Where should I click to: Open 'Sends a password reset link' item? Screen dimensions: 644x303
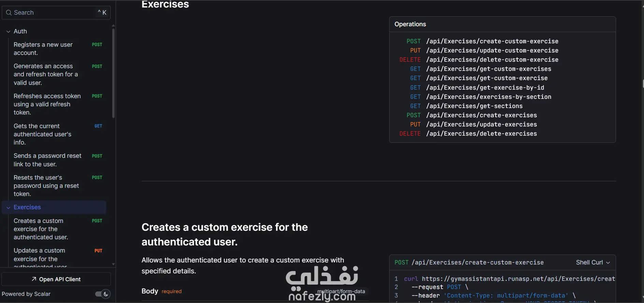[47, 160]
